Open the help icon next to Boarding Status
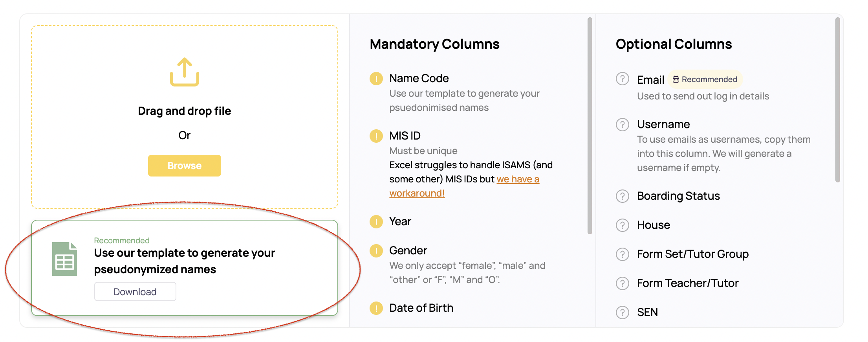This screenshot has height=342, width=868. tap(622, 196)
